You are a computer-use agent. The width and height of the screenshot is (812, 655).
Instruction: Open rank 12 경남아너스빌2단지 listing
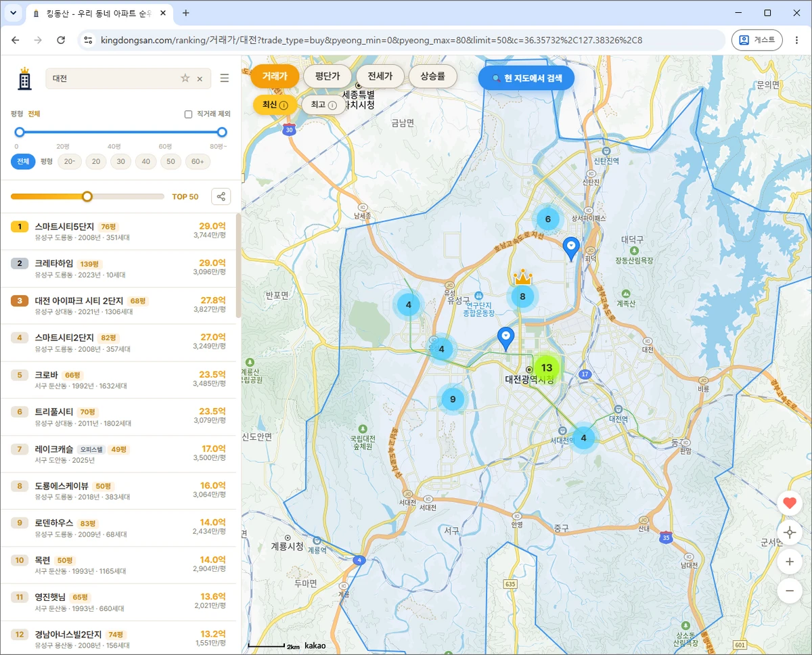click(x=118, y=638)
